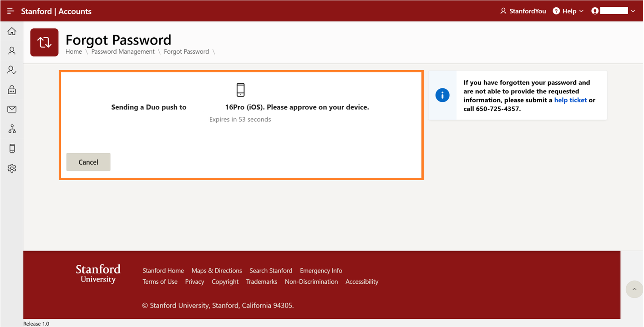Click the footer copyright Stanford address text
Screen dimensions: 644x327
pyautogui.click(x=218, y=305)
